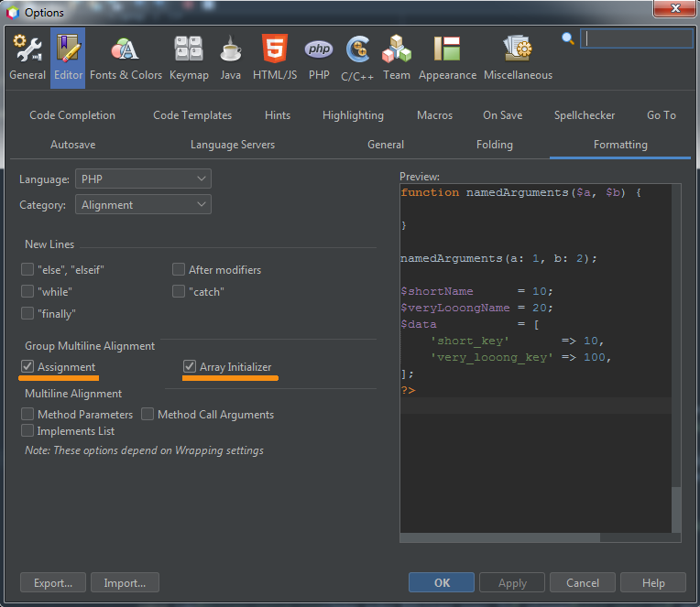Select the Editor options category
Screen dimensions: 700x607
(x=68, y=58)
